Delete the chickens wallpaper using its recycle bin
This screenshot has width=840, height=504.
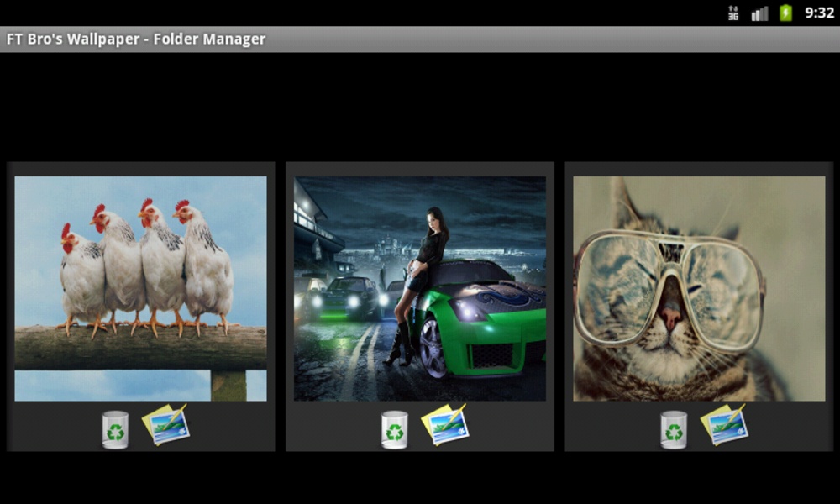tap(115, 429)
